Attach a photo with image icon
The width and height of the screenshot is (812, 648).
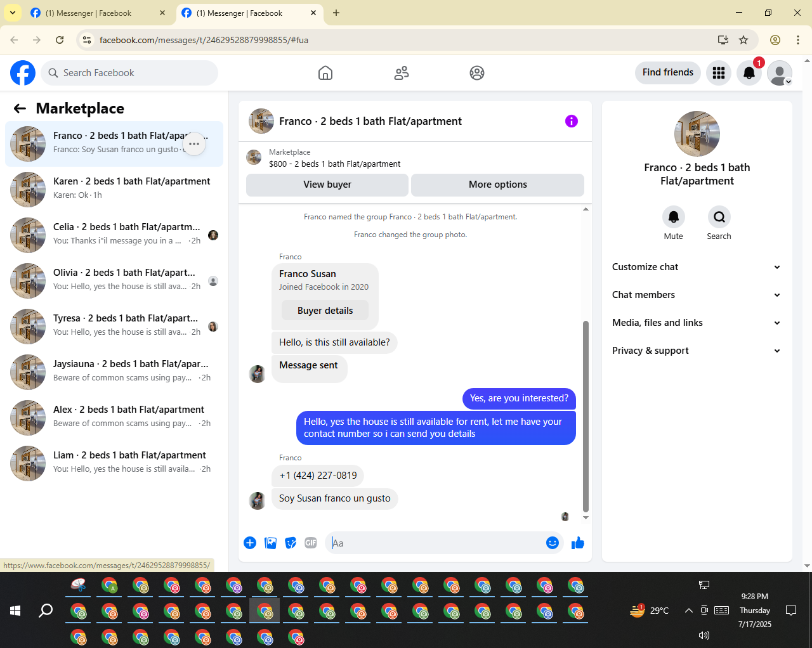pos(270,543)
